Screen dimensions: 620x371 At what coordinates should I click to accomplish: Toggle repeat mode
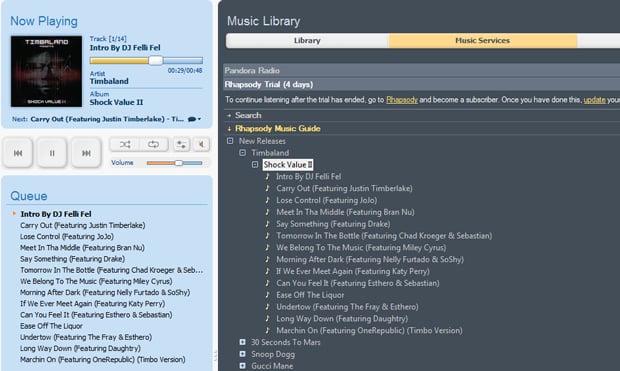coord(153,144)
